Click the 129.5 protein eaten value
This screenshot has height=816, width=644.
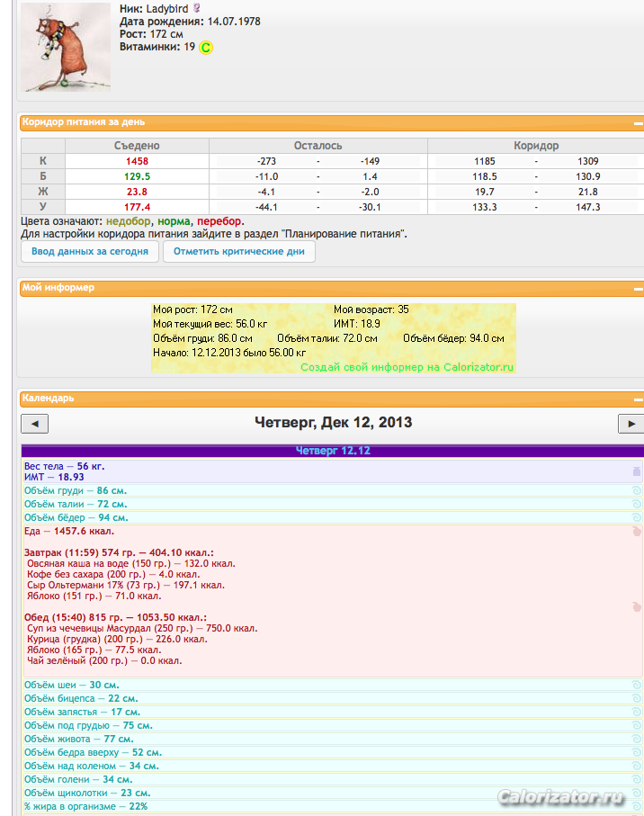137,176
